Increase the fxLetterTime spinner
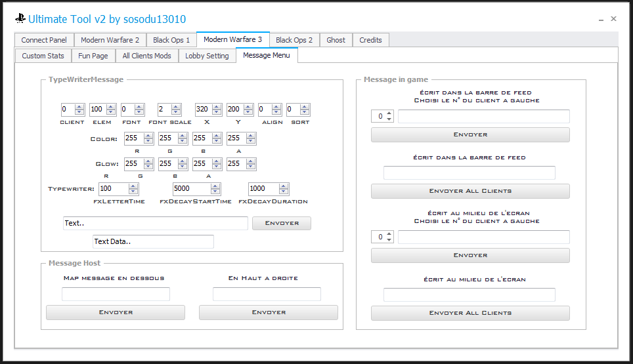 point(133,186)
